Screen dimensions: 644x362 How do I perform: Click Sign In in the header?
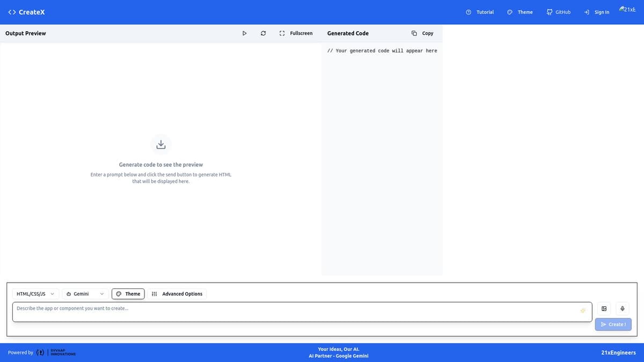pyautogui.click(x=596, y=12)
